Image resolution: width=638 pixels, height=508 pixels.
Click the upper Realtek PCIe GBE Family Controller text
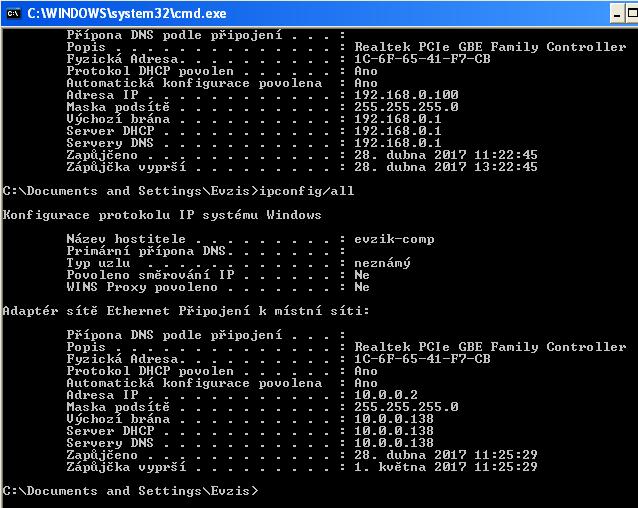[490, 47]
